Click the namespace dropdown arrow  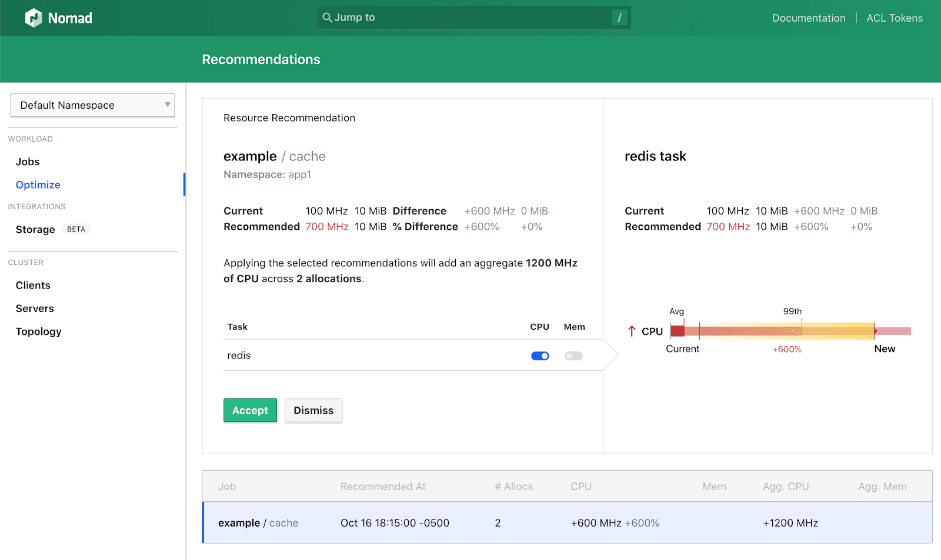click(x=168, y=105)
